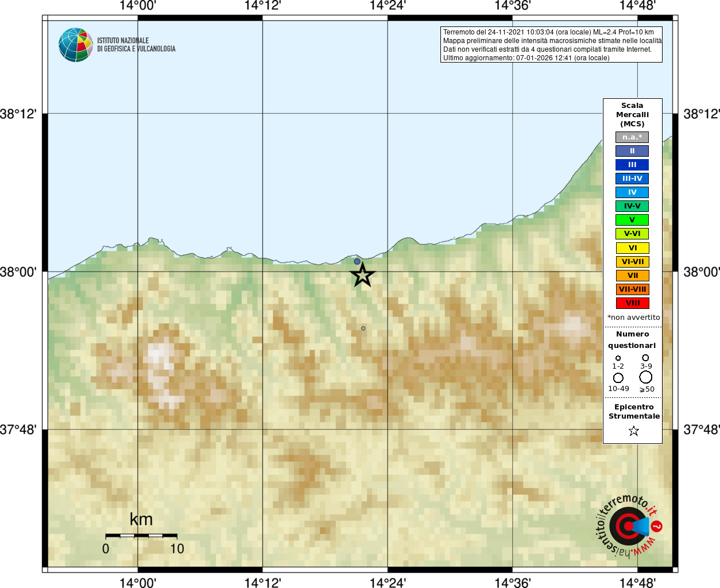Click the V-VI legend swatch
720x588 pixels.
pos(632,234)
